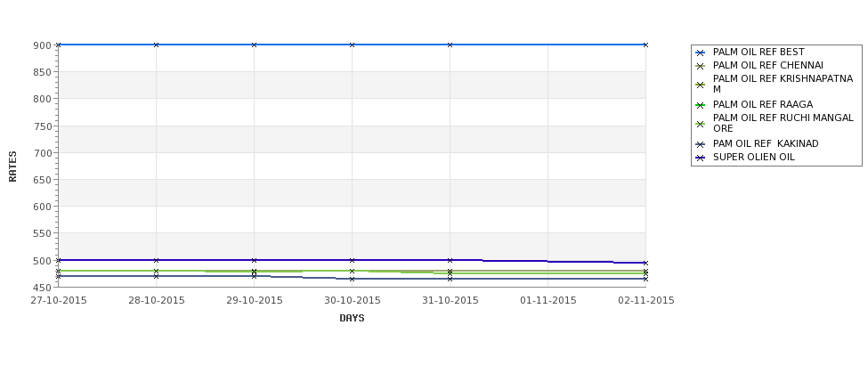The width and height of the screenshot is (868, 382).
Task: Click the 900 data point on 28-10-2015
Action: click(x=156, y=45)
